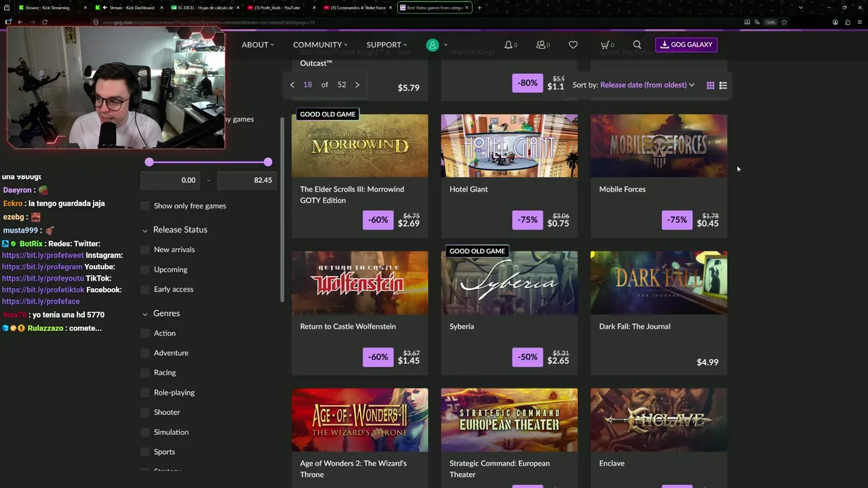Open Strategic Command European Theater cover

point(509,420)
